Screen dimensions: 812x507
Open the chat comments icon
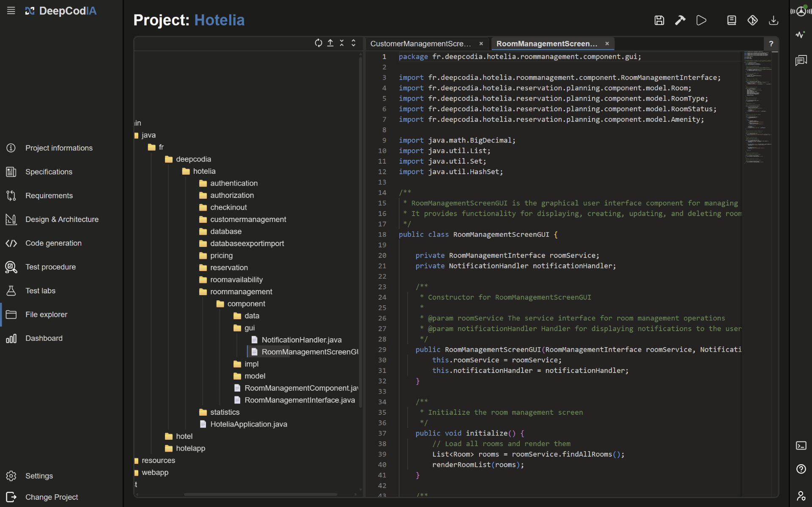tap(801, 61)
